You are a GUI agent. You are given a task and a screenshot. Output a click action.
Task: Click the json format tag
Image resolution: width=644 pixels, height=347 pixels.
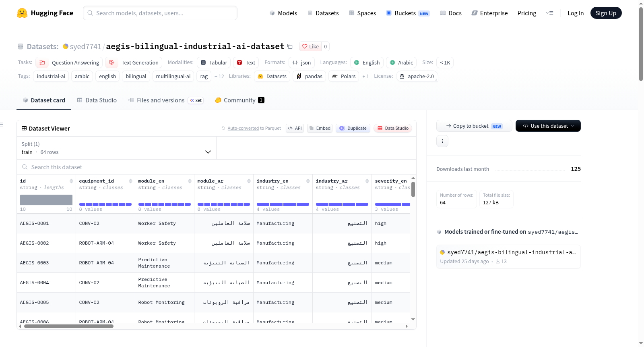point(301,62)
